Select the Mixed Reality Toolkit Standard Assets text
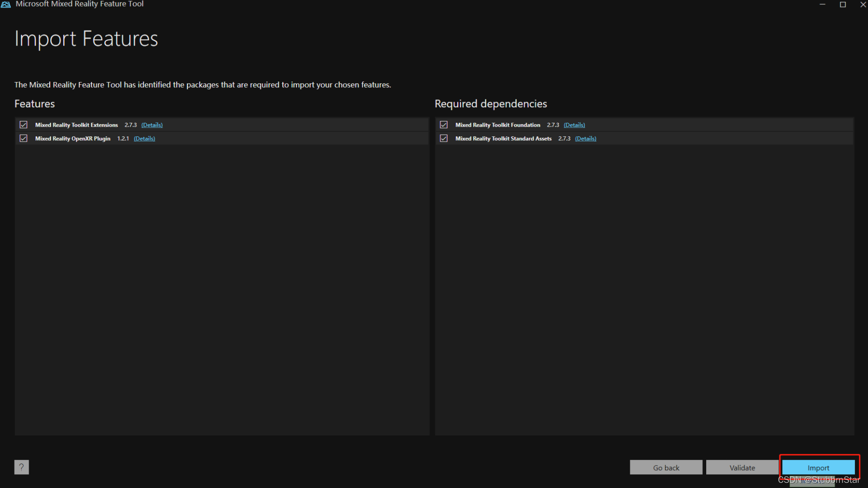 [x=503, y=138]
